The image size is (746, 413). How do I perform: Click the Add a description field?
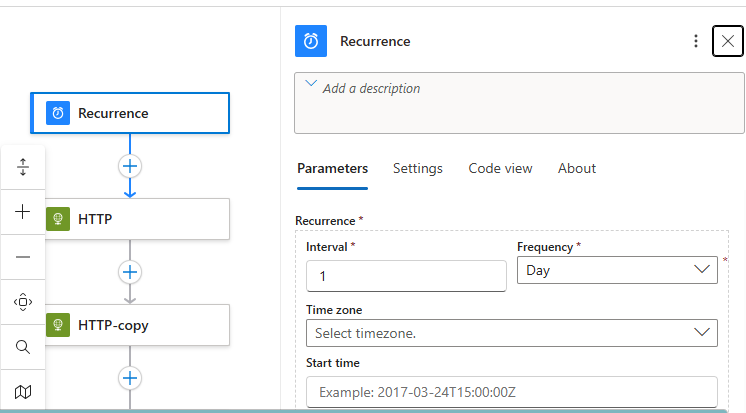coord(520,103)
